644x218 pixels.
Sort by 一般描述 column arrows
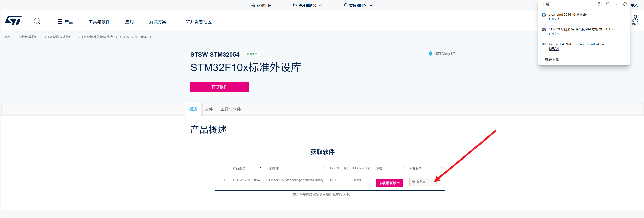324,168
